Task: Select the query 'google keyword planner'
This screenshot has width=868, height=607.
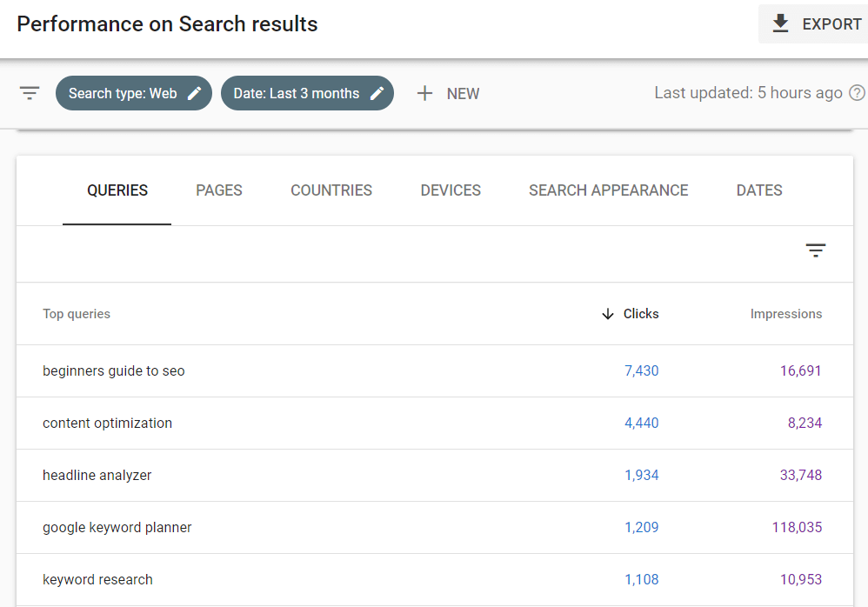Action: click(117, 527)
